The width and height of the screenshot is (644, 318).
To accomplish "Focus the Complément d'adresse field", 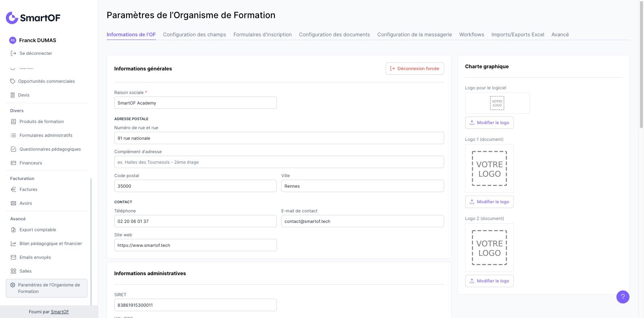I will pos(279,162).
